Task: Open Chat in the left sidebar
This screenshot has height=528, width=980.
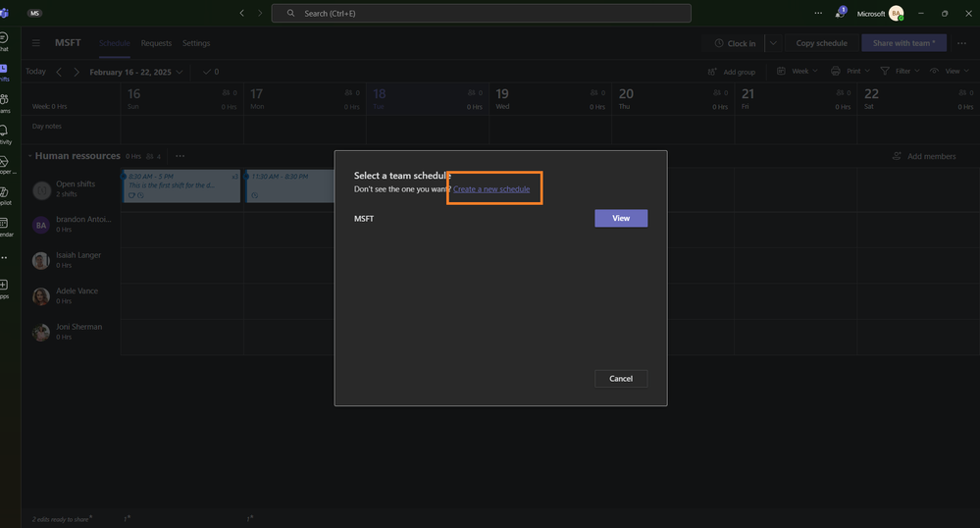Action: [x=4, y=41]
